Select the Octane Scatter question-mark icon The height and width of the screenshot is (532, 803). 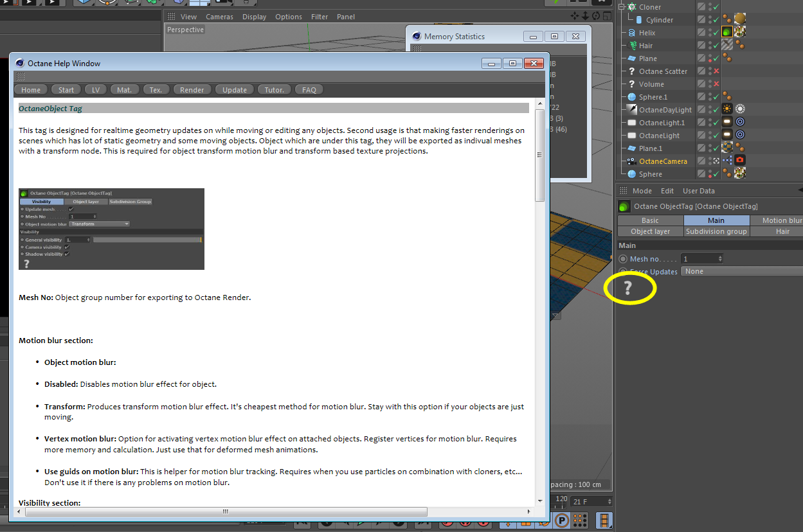[x=632, y=71]
